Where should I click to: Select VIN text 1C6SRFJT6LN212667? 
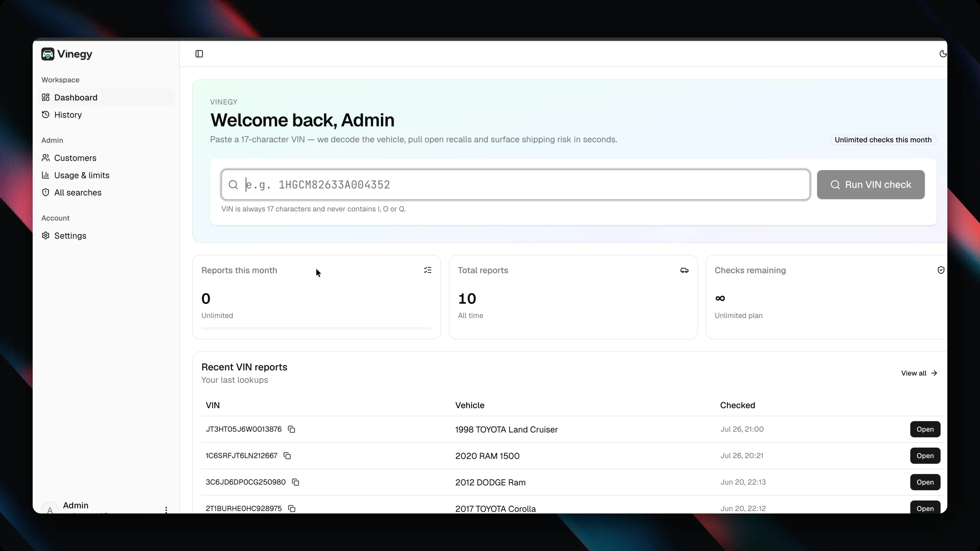click(241, 456)
